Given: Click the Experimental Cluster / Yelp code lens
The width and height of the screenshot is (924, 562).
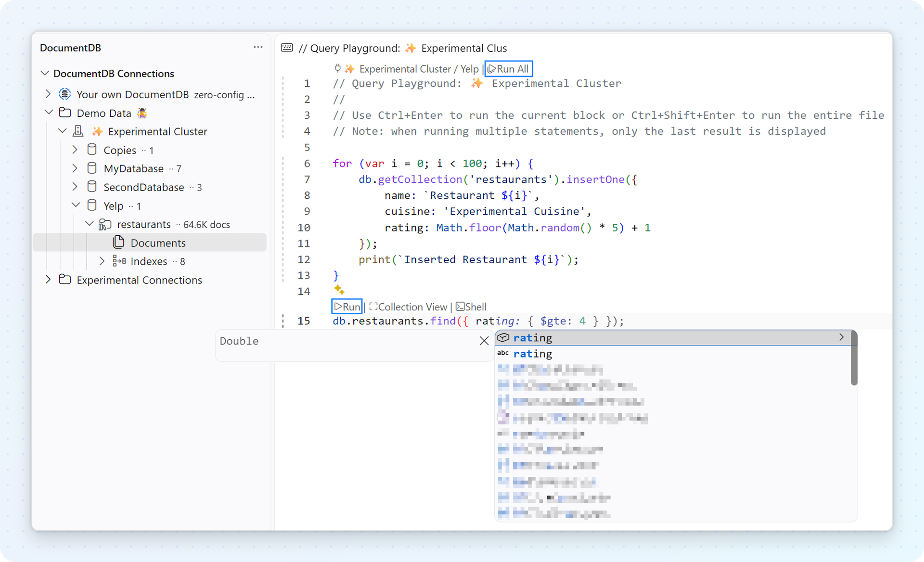Looking at the screenshot, I should (419, 69).
